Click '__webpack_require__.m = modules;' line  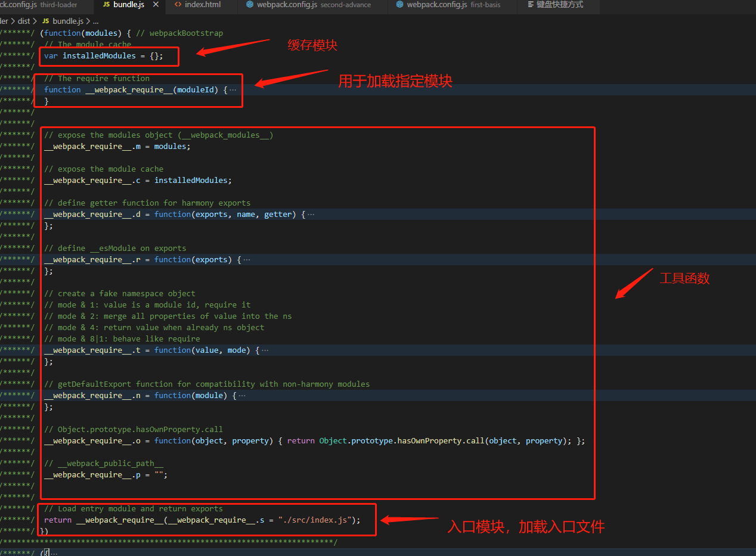pos(117,146)
